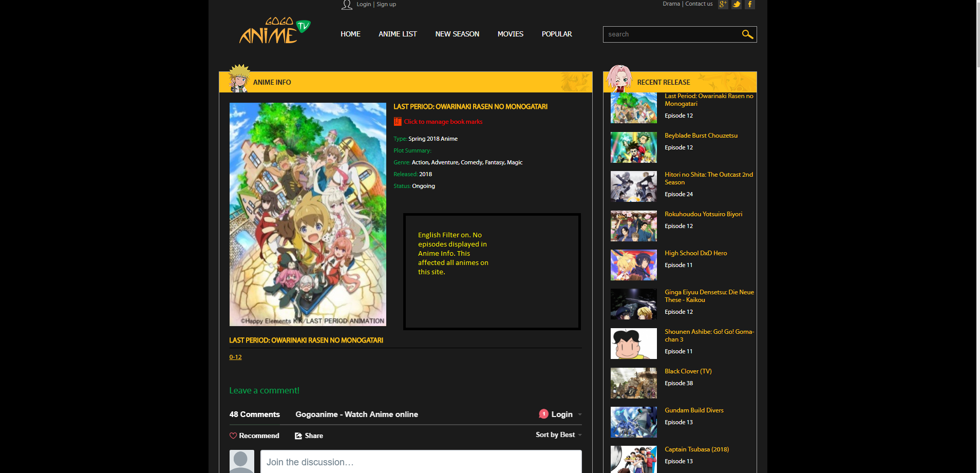Open Ginga Eiyuu Densetsu thumbnail

click(634, 304)
